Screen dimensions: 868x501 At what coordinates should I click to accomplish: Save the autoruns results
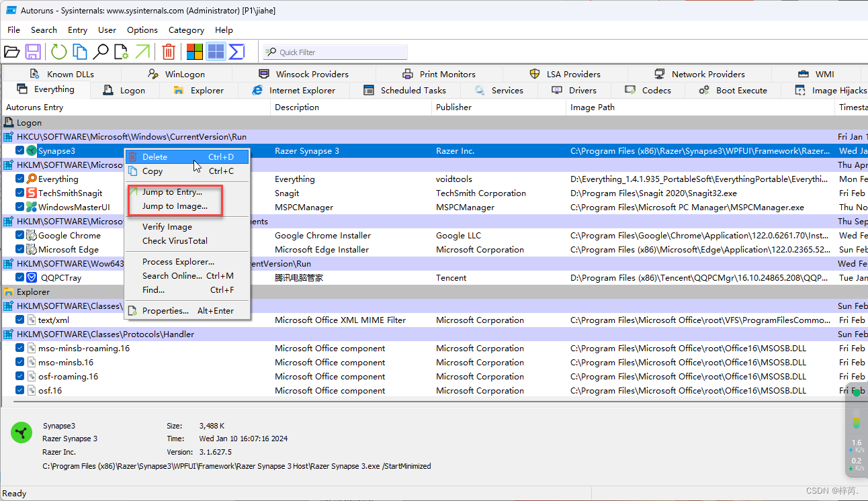point(33,52)
